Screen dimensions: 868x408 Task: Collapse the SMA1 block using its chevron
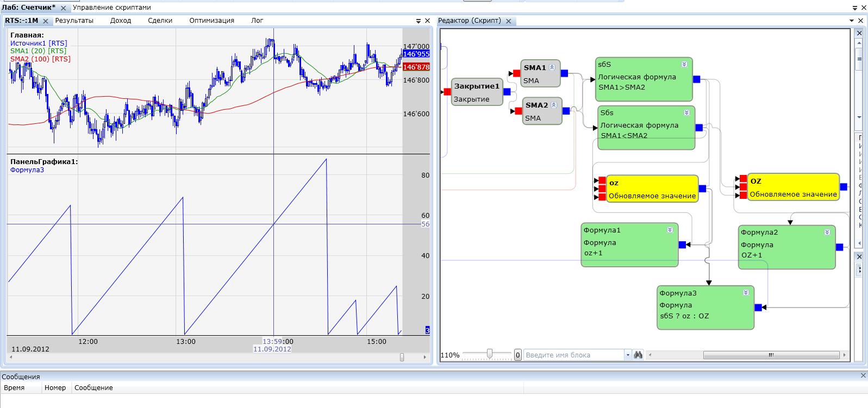click(552, 67)
